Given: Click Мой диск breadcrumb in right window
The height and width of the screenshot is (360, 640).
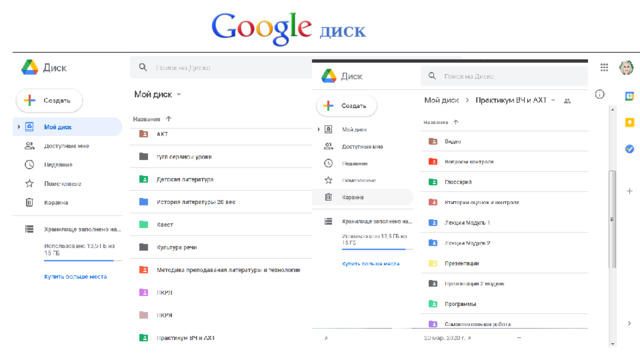Looking at the screenshot, I should coord(442,100).
